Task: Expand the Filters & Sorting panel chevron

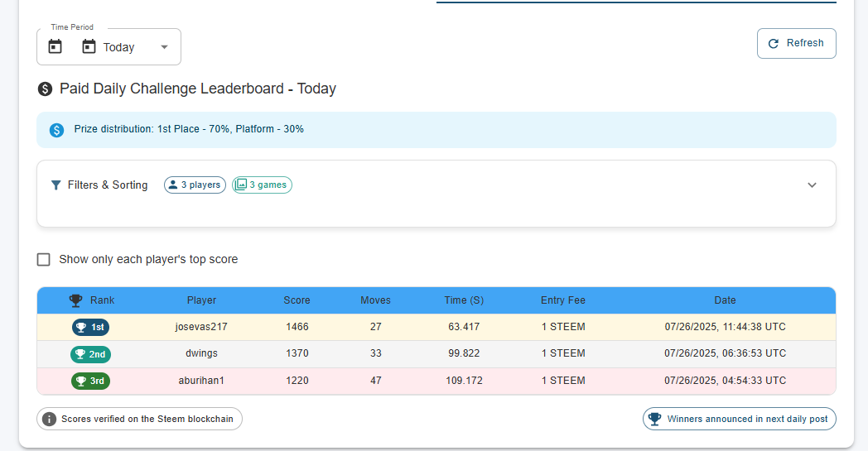Action: point(812,185)
